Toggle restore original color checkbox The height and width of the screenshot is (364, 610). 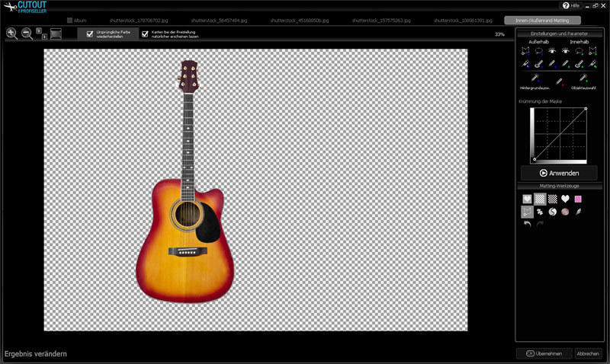click(90, 34)
